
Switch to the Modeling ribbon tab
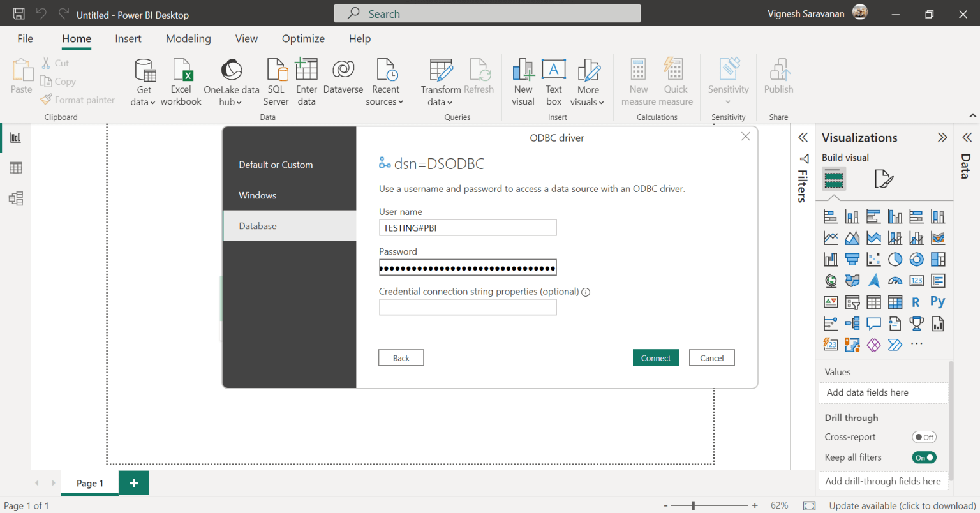coord(188,38)
